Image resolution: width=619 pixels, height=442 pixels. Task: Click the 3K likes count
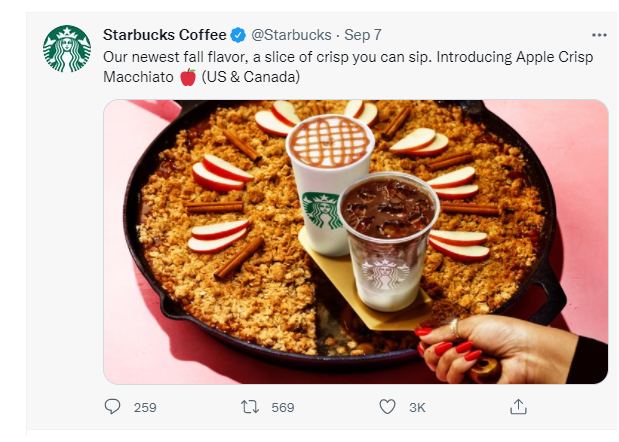tap(418, 408)
